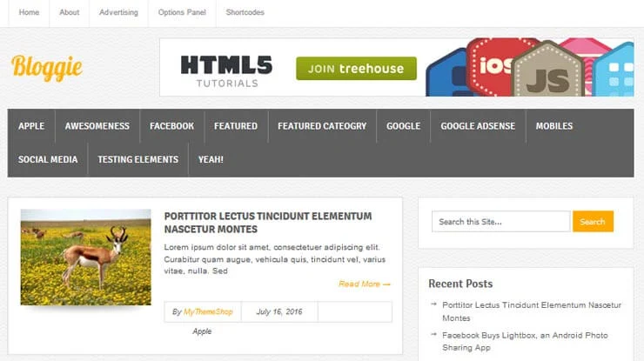Click the MyThemeShop author link
The height and width of the screenshot is (361, 644).
pos(208,311)
